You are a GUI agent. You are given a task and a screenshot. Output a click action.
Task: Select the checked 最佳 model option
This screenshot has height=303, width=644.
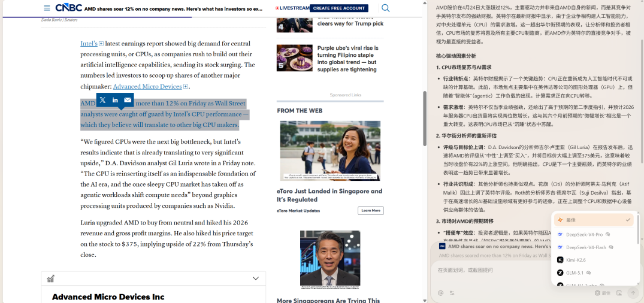(x=593, y=220)
